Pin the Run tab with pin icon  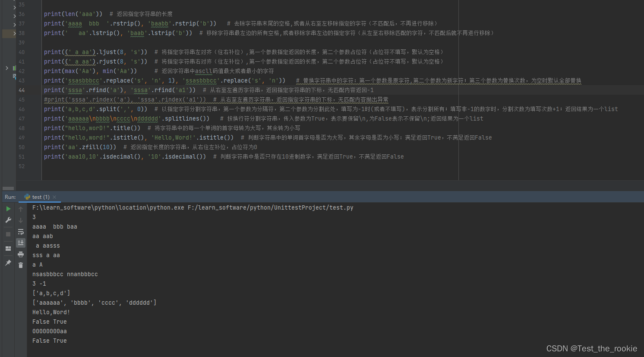pos(8,263)
